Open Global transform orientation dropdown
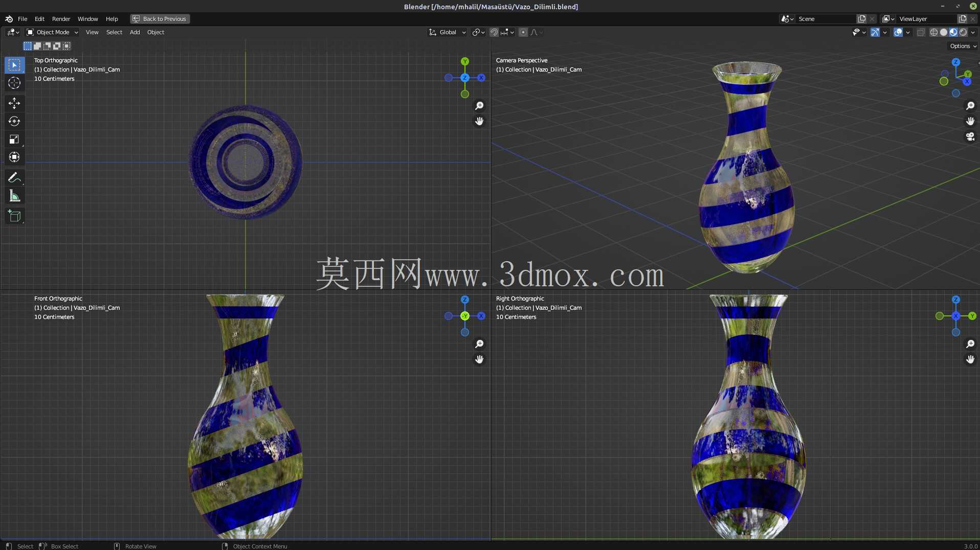980x550 pixels. (x=448, y=32)
